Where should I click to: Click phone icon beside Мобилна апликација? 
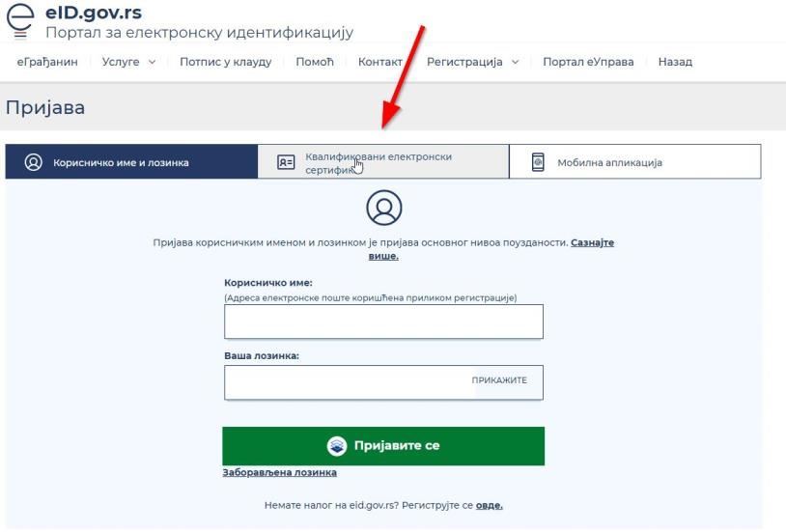click(x=538, y=162)
